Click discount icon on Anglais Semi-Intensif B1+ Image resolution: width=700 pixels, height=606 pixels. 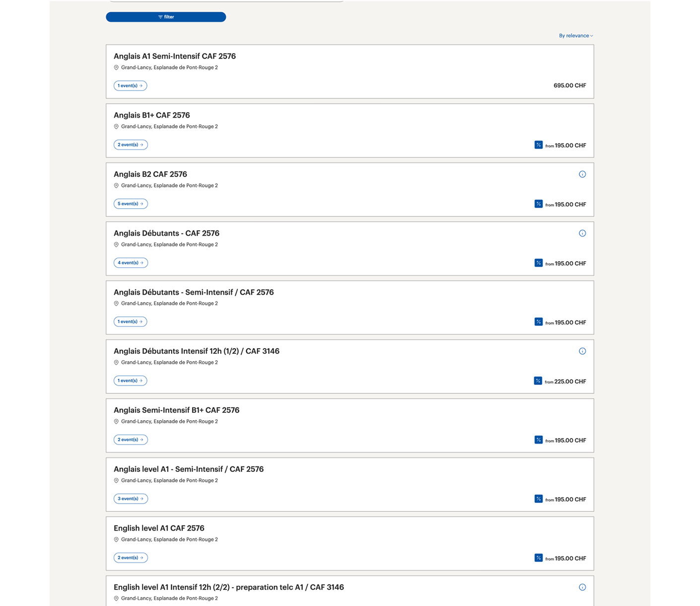point(539,440)
